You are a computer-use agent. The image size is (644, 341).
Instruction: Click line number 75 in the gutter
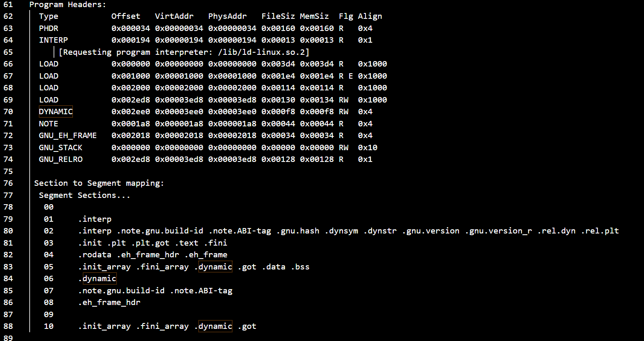click(8, 172)
